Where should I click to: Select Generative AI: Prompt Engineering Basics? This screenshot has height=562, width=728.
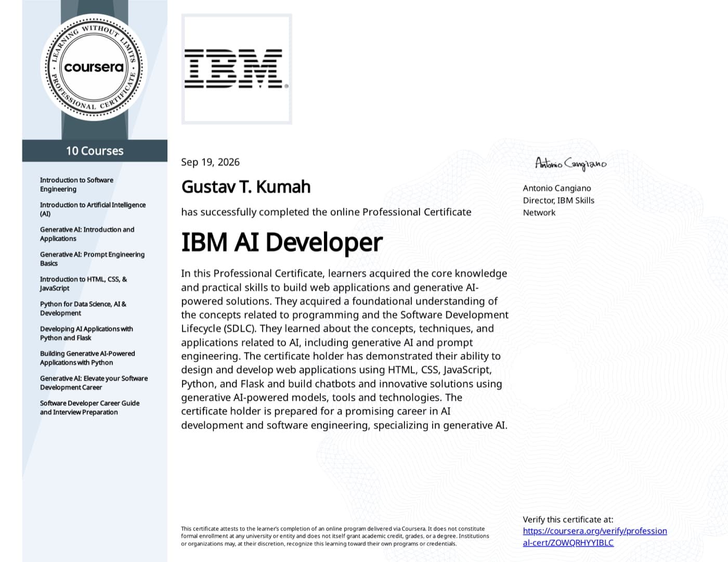click(92, 259)
